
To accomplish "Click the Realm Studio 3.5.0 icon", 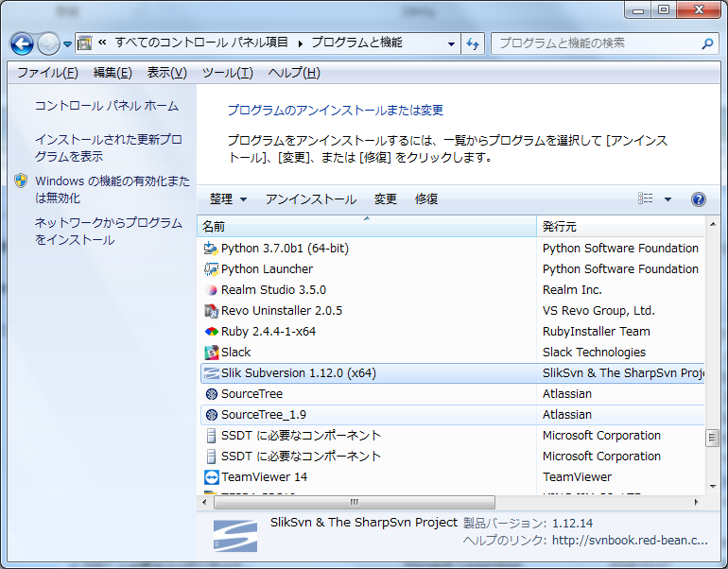I will pos(212,290).
